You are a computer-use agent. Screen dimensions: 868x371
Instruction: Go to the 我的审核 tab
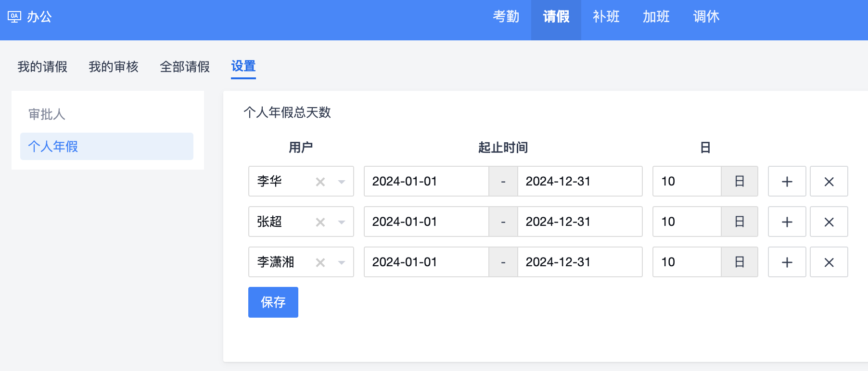[x=114, y=67]
